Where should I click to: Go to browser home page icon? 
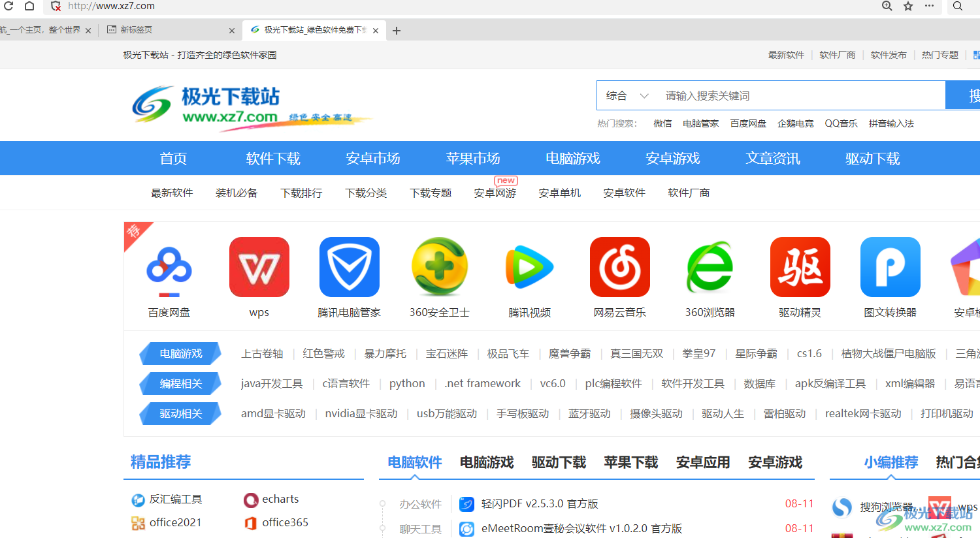point(29,6)
